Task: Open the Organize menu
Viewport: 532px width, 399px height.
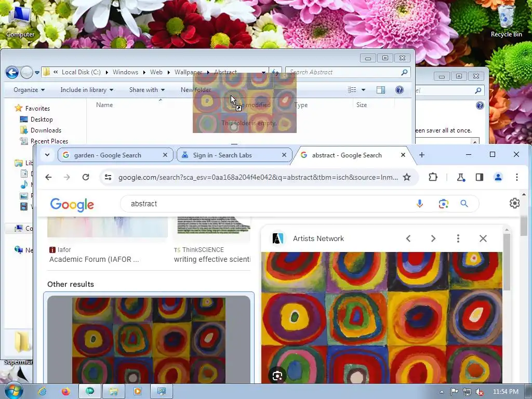Action: [x=29, y=90]
